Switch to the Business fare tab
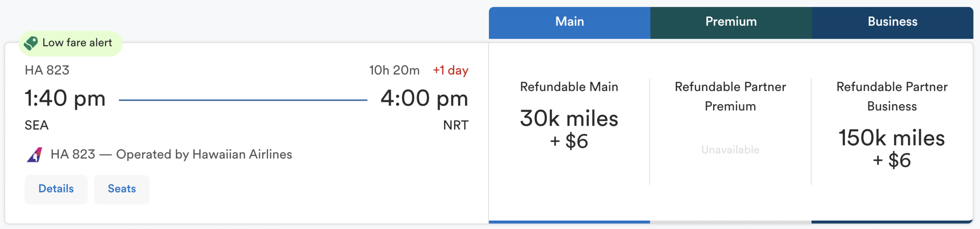The image size is (980, 229). point(892,22)
